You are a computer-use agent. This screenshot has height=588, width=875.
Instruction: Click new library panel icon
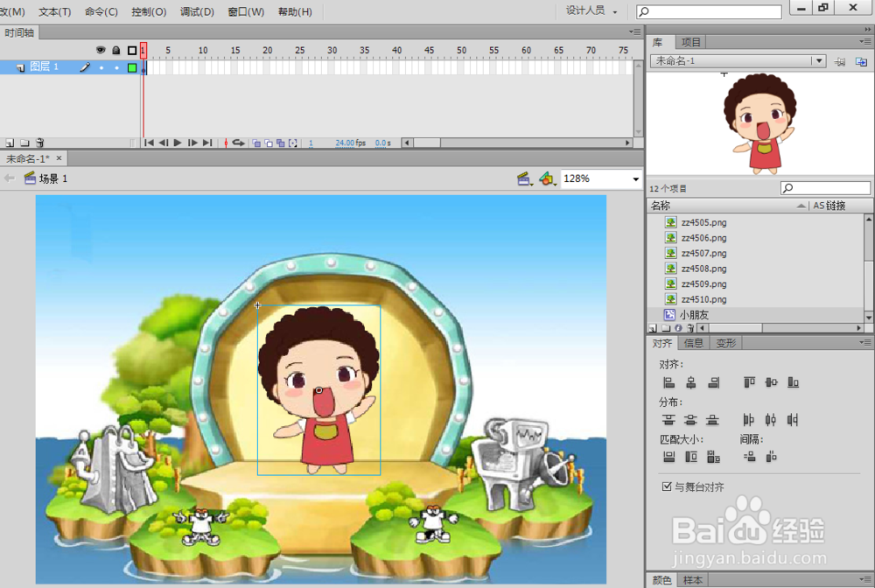pyautogui.click(x=861, y=61)
